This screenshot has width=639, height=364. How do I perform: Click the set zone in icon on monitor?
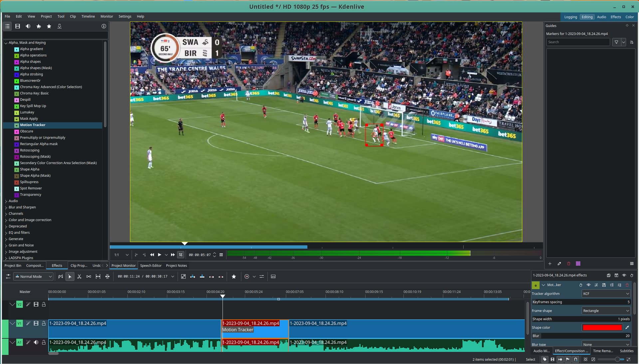136,255
